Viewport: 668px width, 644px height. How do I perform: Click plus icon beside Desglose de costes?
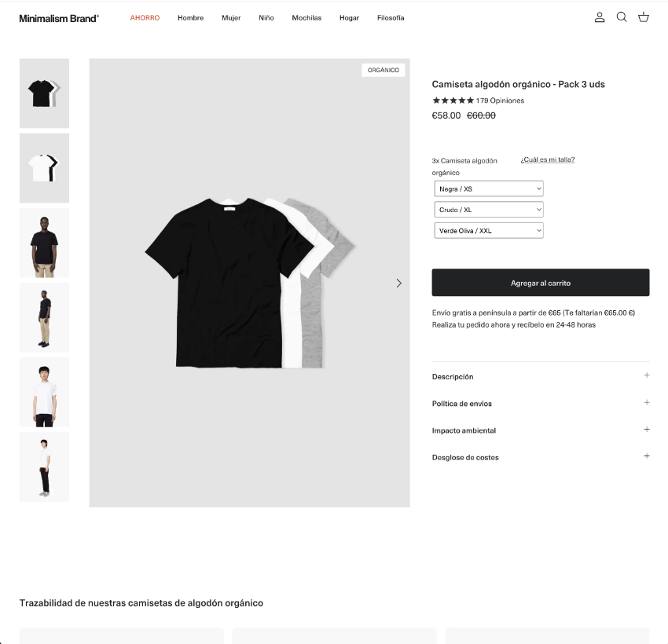[647, 456]
